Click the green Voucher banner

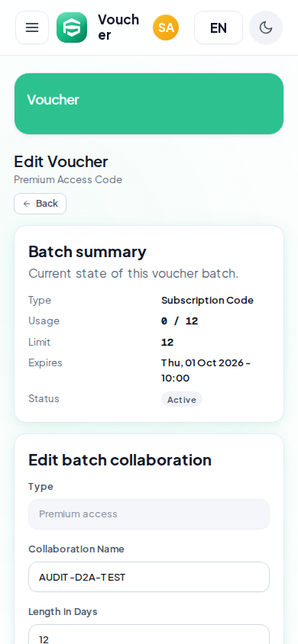pos(149,104)
